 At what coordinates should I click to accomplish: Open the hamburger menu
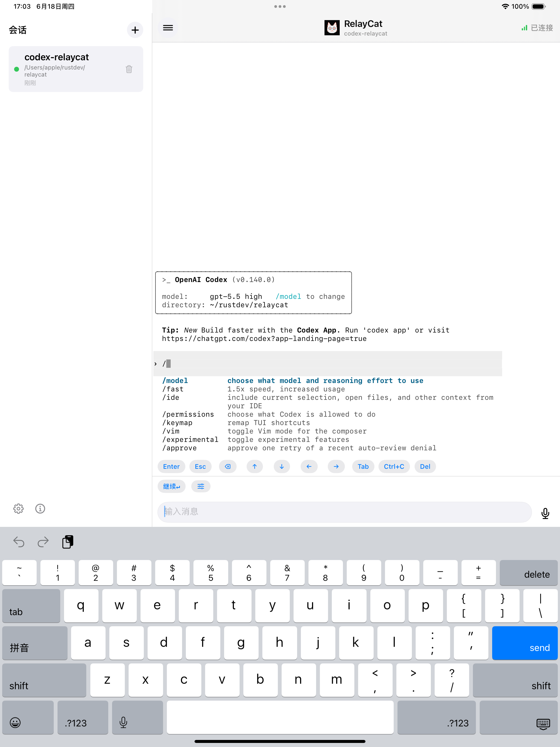pos(168,28)
